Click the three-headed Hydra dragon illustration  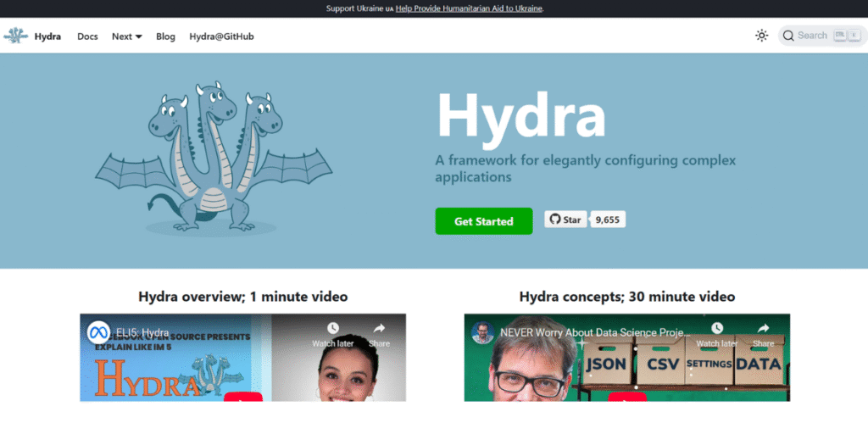point(212,157)
